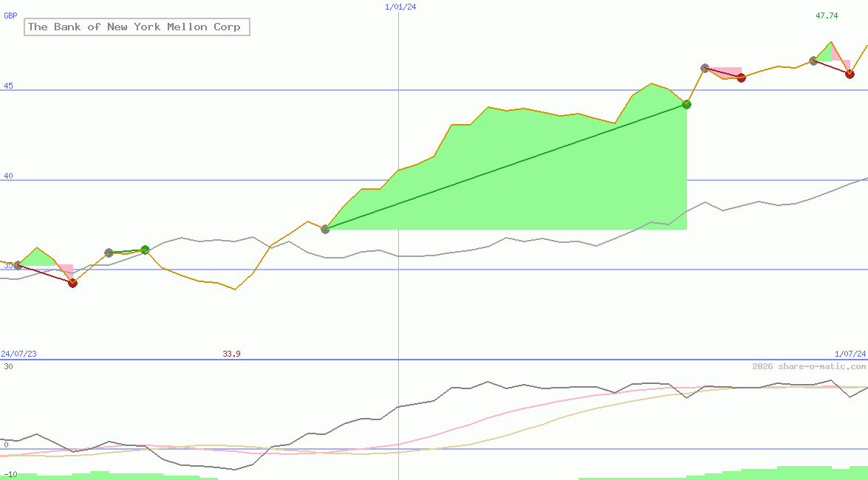Click the red 33.9 low price label
This screenshot has height=480, width=868.
click(231, 354)
